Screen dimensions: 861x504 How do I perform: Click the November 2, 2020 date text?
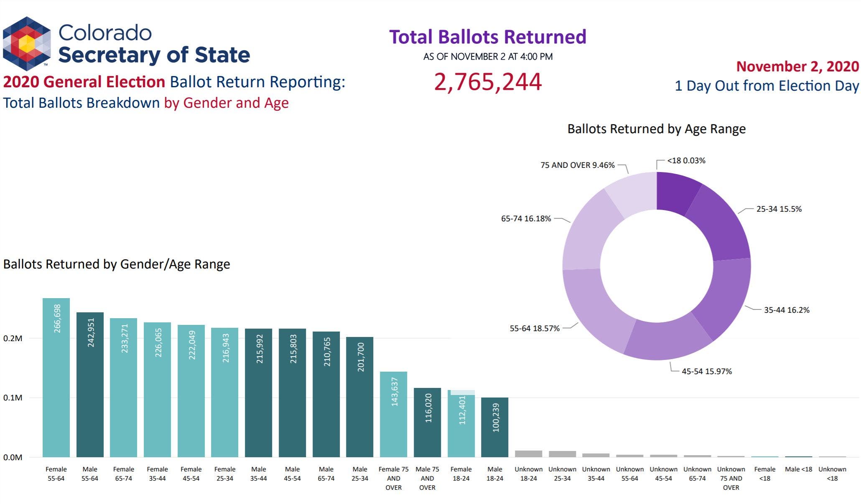[x=797, y=66]
